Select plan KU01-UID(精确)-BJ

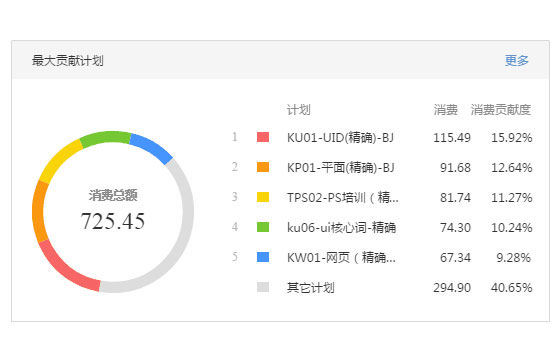coord(340,138)
